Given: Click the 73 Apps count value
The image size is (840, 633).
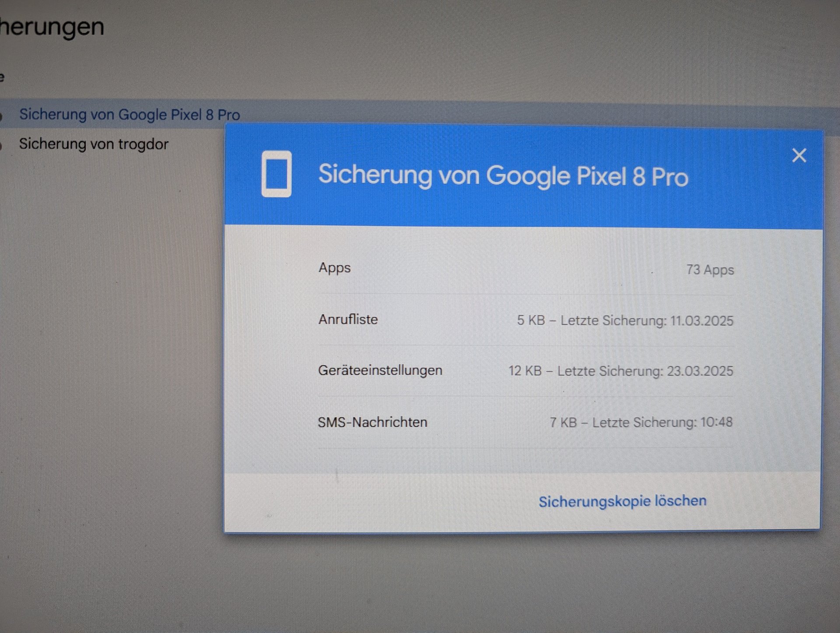Looking at the screenshot, I should coord(710,270).
